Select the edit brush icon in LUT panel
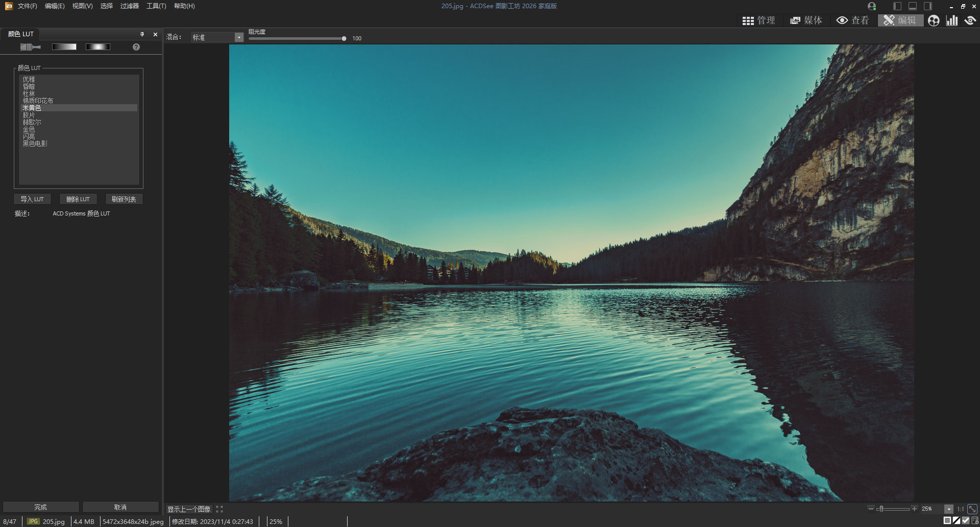Screen dimensions: 980x527 pyautogui.click(x=30, y=47)
